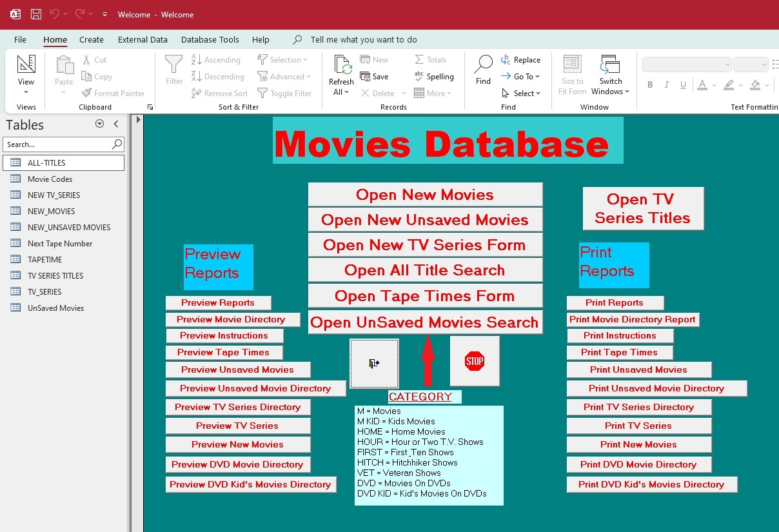Click the red STOP sign button
779x532 pixels.
(475, 362)
